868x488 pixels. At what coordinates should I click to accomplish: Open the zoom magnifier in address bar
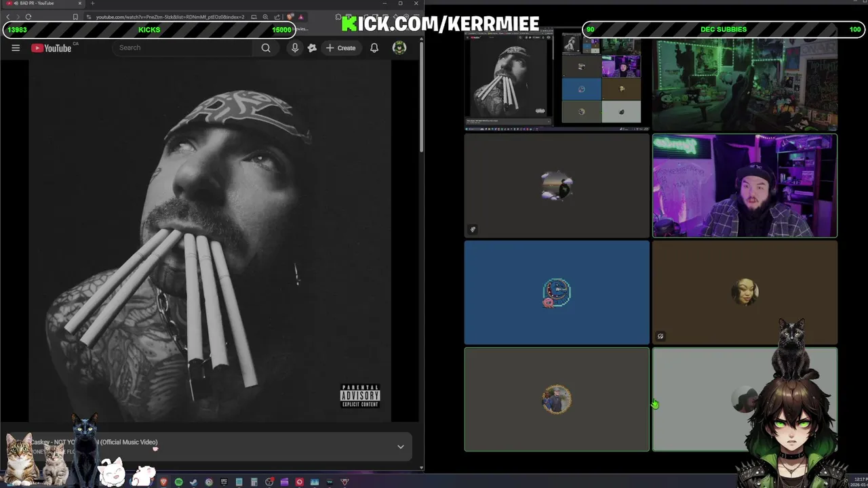[x=265, y=16]
